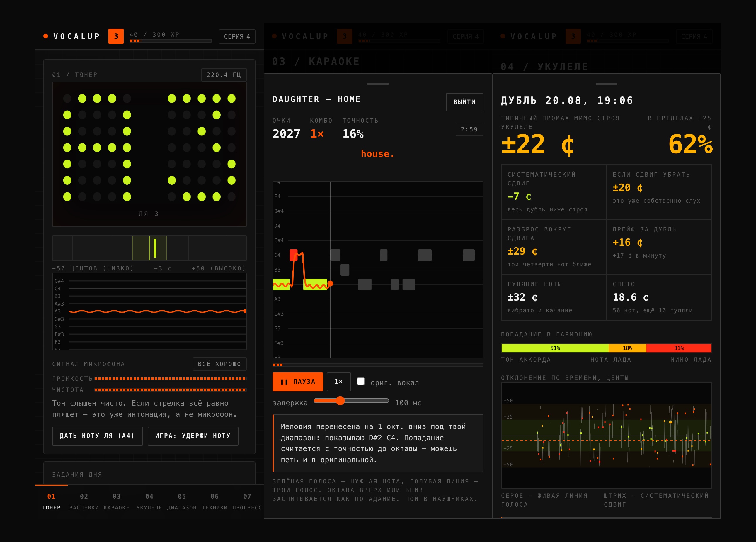Click the VOCALUP logo dot
Viewport: 756px width, 542px height.
coord(46,36)
